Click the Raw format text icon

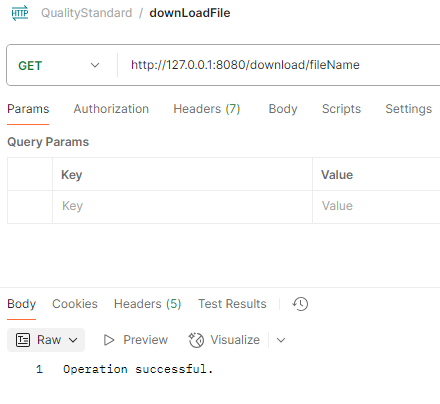23,340
